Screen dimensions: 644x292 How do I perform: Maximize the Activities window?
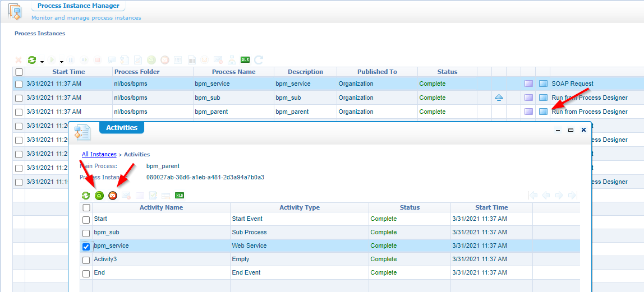pos(571,129)
